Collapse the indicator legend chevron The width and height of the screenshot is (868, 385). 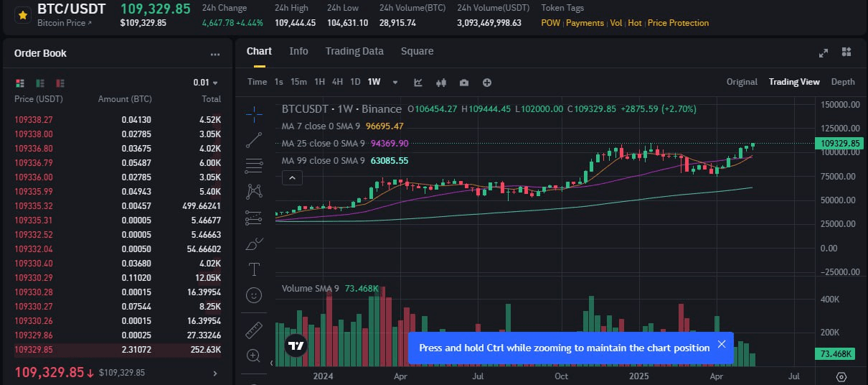(291, 177)
